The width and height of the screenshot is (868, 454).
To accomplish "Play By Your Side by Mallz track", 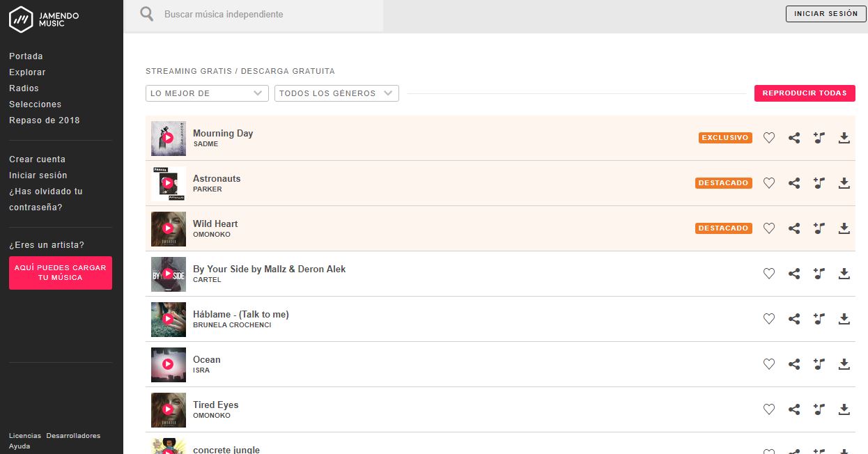I will click(x=168, y=274).
